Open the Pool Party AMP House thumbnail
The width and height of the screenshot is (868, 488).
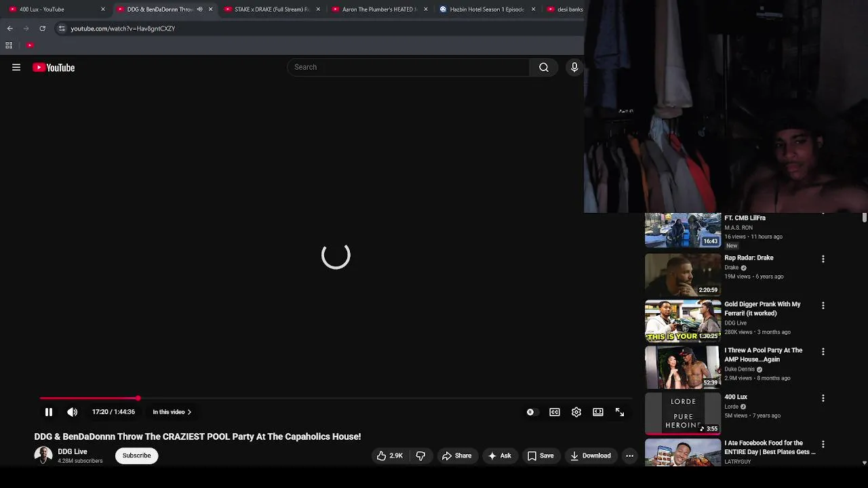coord(682,367)
